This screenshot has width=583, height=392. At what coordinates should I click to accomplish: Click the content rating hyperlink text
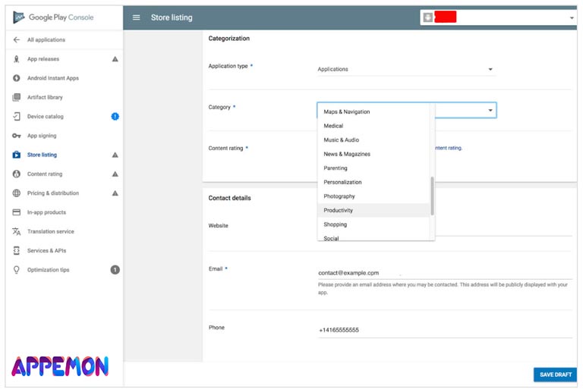pos(449,148)
